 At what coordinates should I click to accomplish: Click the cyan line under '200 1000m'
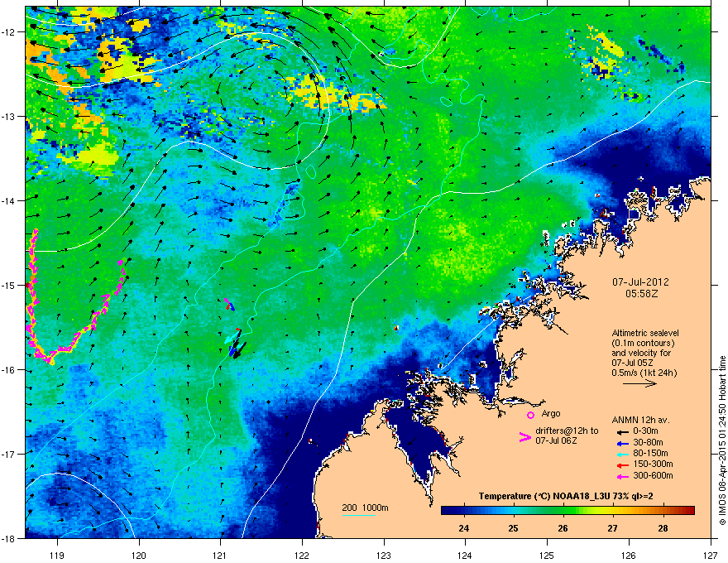358,515
